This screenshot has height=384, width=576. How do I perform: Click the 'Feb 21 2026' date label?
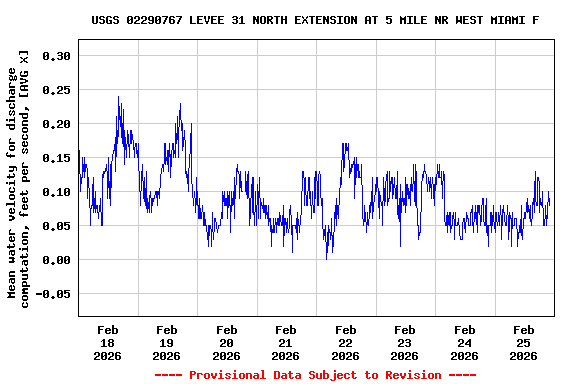click(285, 343)
